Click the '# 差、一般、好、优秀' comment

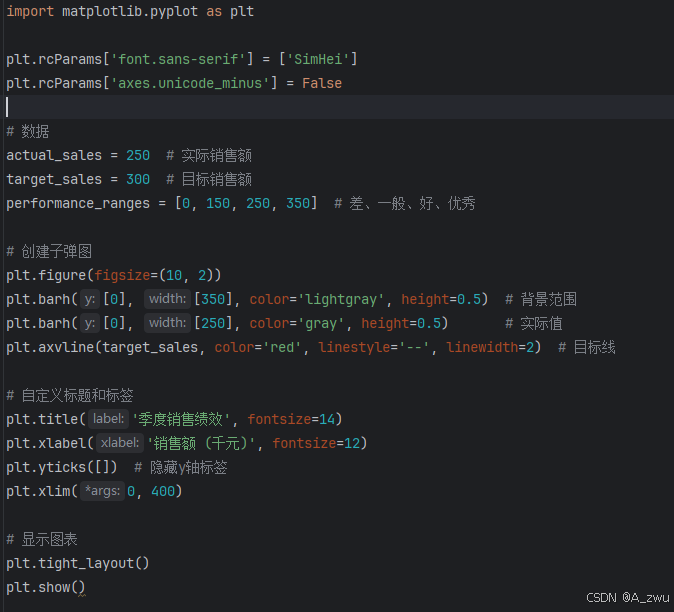[x=405, y=203]
